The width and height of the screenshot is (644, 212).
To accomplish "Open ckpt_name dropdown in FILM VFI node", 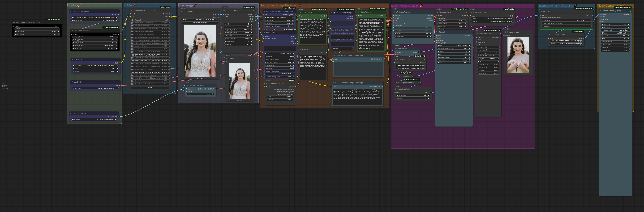I will (x=566, y=20).
